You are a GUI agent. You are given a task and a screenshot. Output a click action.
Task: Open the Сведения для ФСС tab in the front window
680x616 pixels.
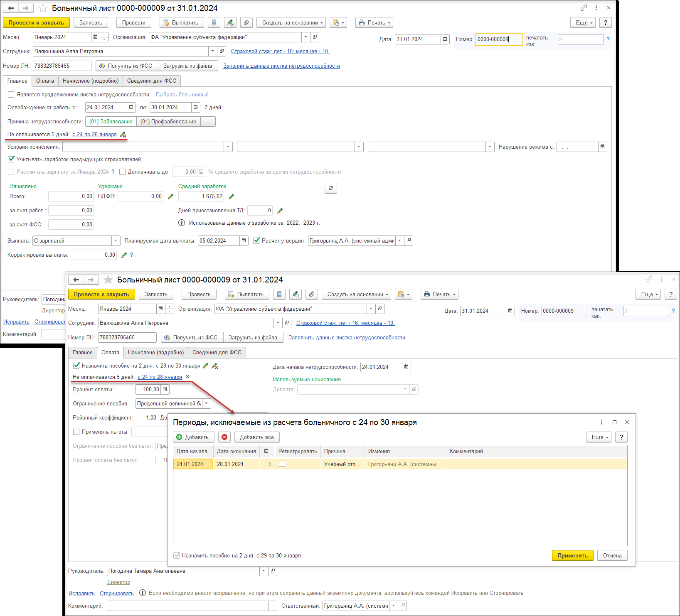(217, 353)
